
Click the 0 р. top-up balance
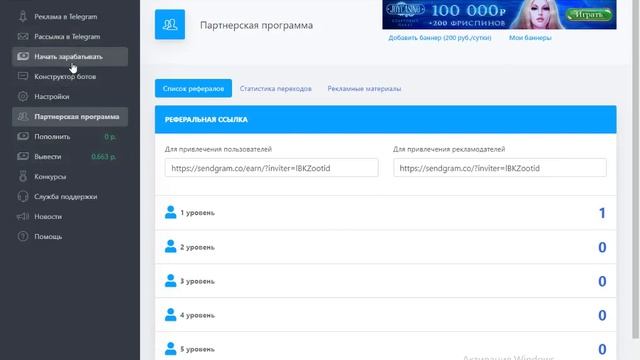pos(110,137)
